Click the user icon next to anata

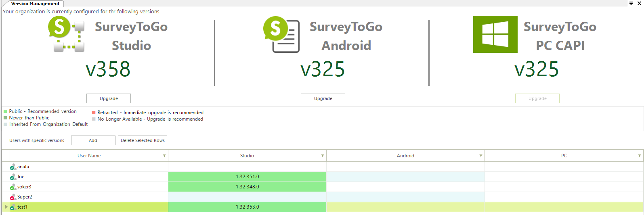[13, 167]
